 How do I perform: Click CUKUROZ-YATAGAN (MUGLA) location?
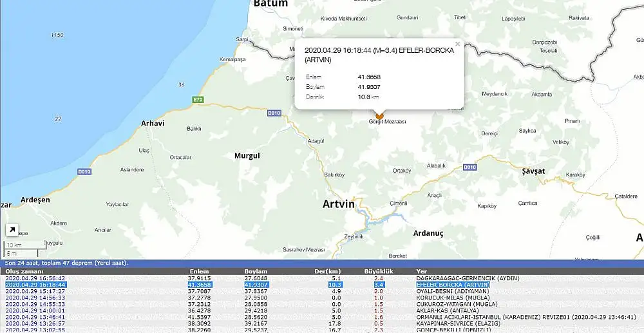(x=457, y=304)
